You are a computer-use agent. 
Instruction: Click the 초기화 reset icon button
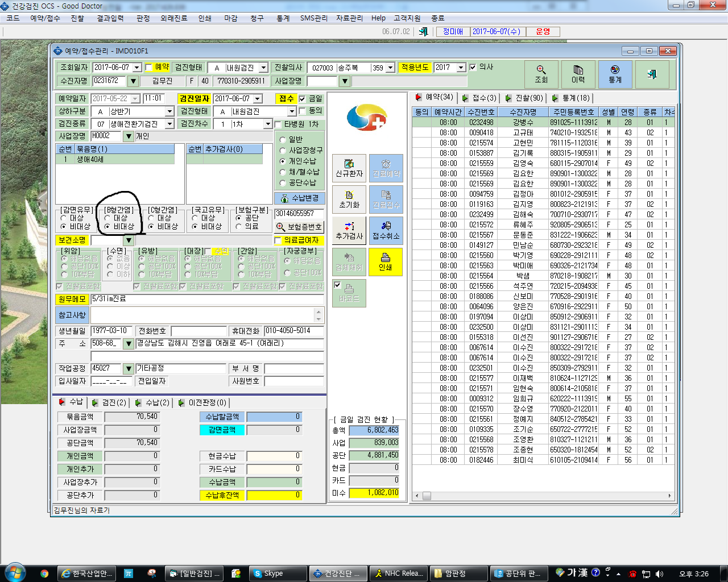(349, 199)
